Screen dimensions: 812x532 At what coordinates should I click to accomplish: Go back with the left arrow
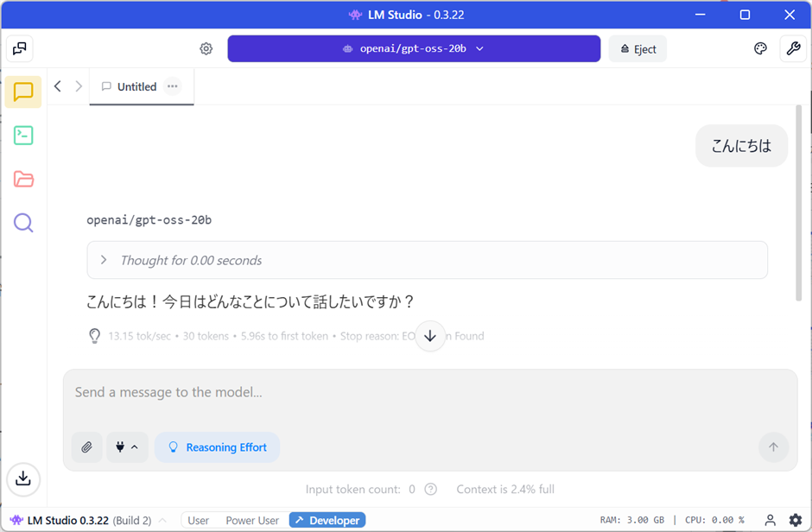pos(58,85)
